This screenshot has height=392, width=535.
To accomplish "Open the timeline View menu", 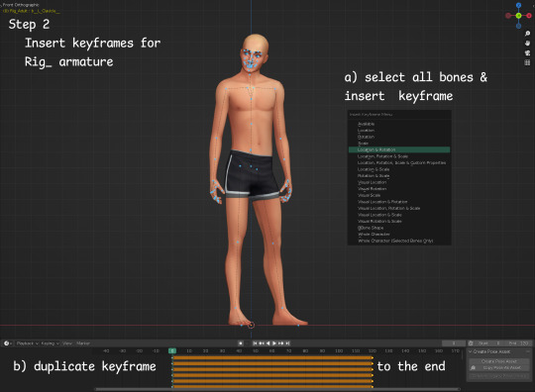I will (x=67, y=343).
